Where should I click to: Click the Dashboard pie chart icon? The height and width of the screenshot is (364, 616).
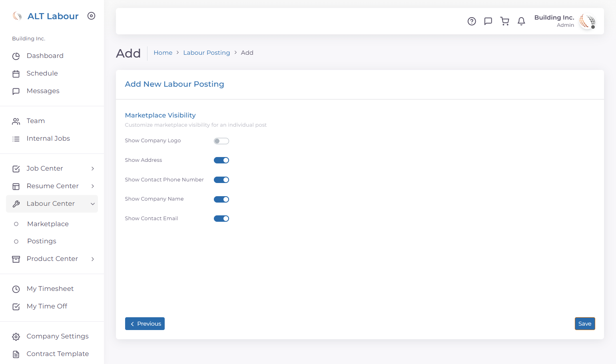tap(16, 56)
